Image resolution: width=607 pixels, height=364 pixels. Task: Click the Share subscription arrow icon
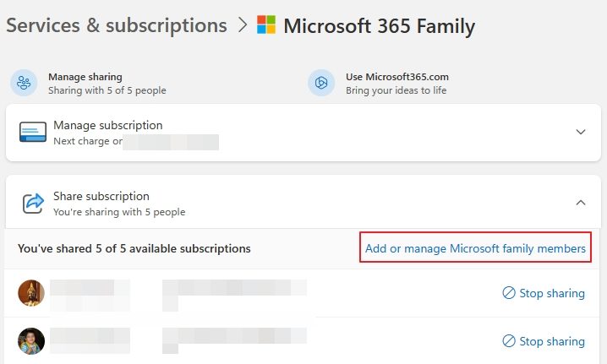point(33,204)
